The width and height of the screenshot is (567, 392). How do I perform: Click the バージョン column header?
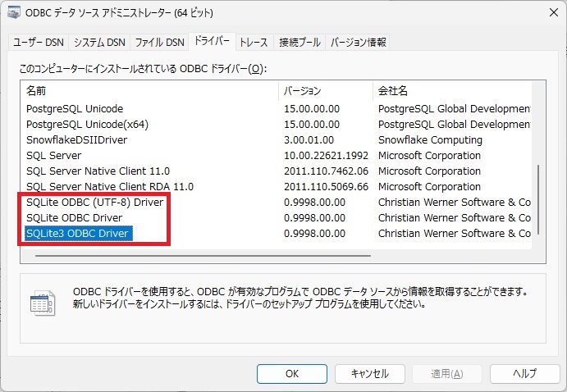pyautogui.click(x=326, y=91)
